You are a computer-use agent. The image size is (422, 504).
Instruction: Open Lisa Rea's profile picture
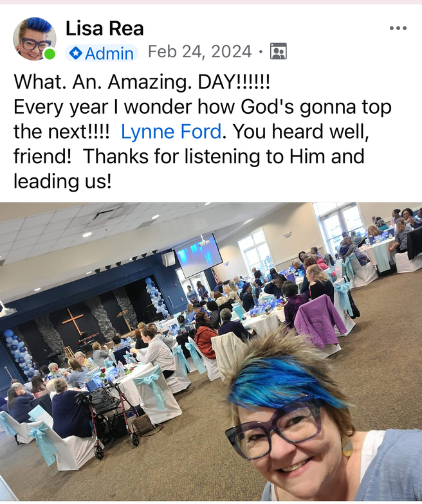[x=35, y=39]
